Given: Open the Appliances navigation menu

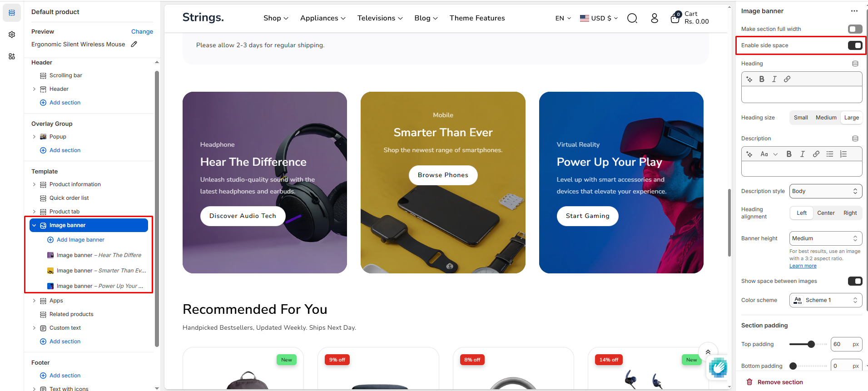Looking at the screenshot, I should pyautogui.click(x=322, y=18).
